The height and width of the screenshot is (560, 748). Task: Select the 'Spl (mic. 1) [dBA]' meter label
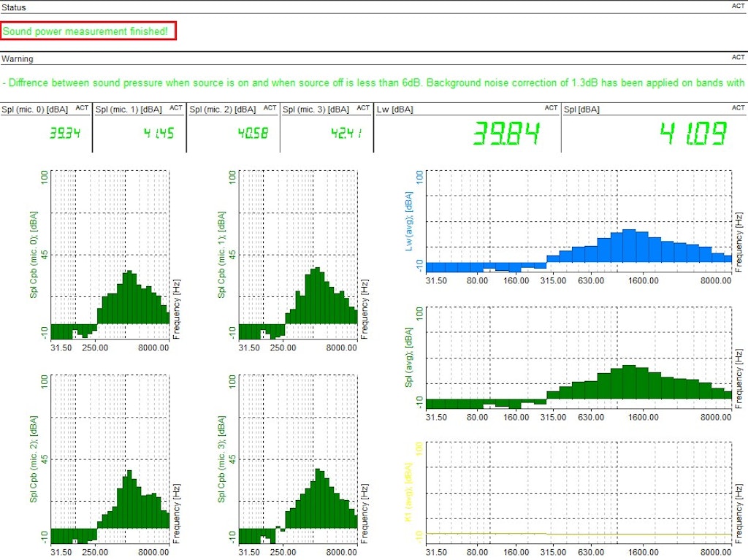[129, 110]
